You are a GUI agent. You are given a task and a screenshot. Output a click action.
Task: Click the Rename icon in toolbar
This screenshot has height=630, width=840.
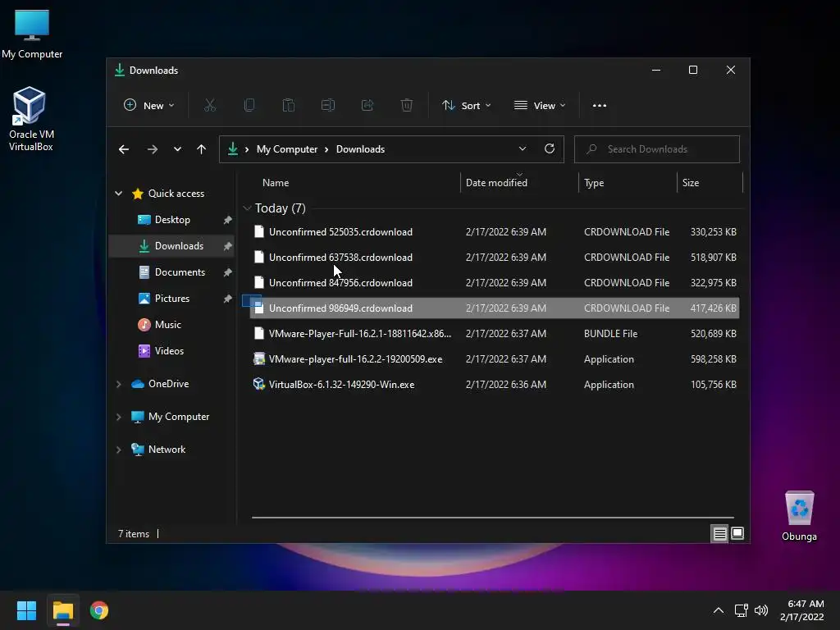pos(328,106)
